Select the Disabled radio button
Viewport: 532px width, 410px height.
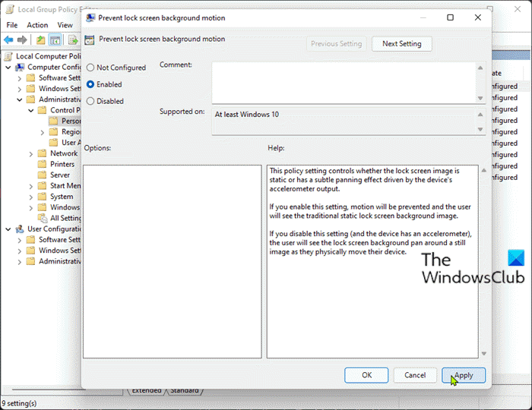(90, 101)
